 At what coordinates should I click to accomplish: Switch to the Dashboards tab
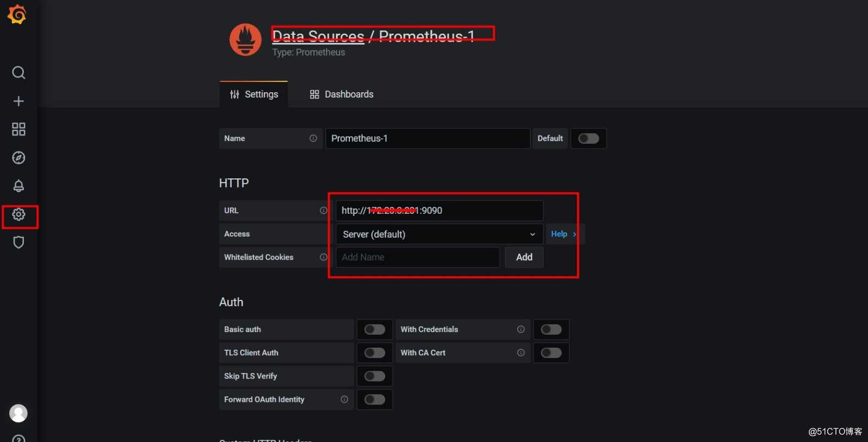tap(342, 94)
